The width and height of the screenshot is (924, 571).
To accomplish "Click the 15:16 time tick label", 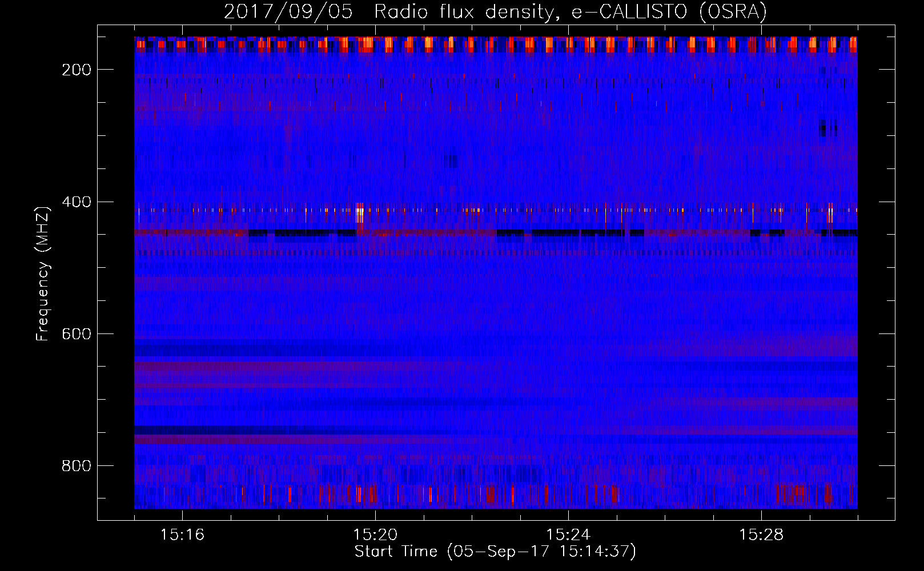I will tap(182, 535).
